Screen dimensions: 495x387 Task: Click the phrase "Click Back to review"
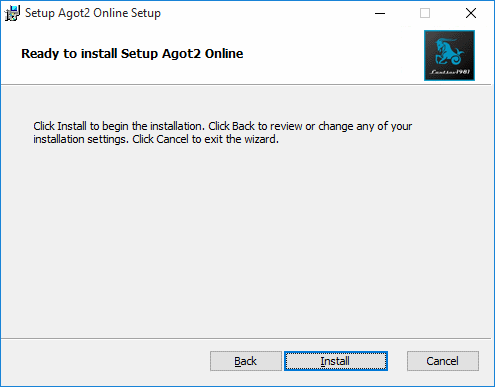click(x=255, y=126)
